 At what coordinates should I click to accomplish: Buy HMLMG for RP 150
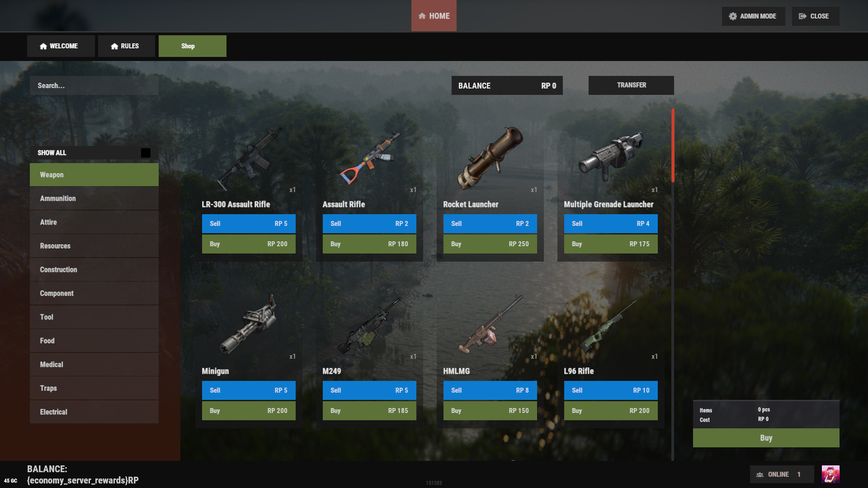[x=490, y=411]
